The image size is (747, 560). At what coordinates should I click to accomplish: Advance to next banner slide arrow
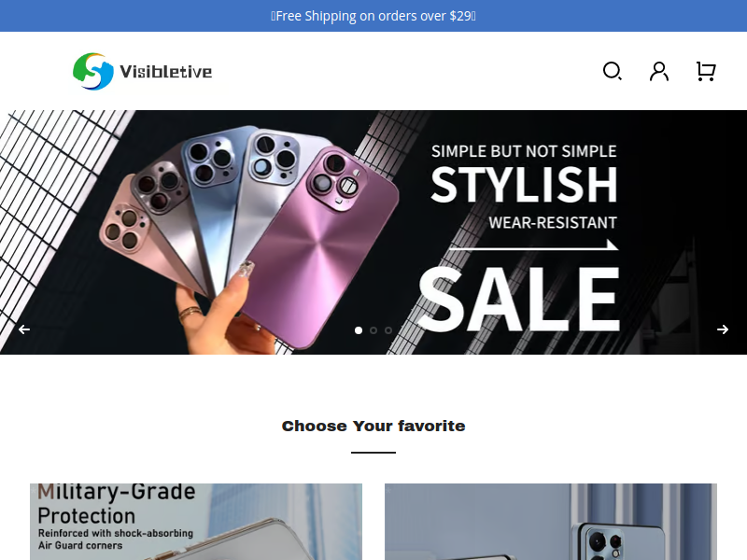[723, 329]
